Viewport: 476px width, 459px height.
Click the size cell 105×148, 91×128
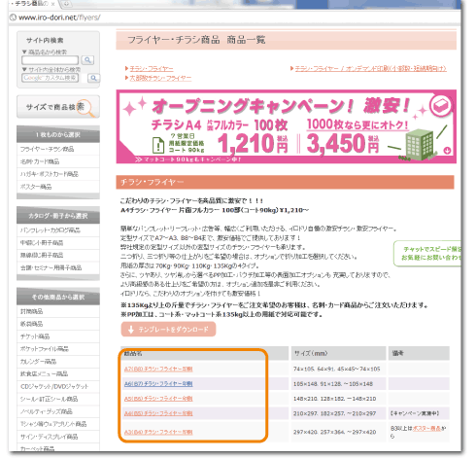pyautogui.click(x=338, y=384)
